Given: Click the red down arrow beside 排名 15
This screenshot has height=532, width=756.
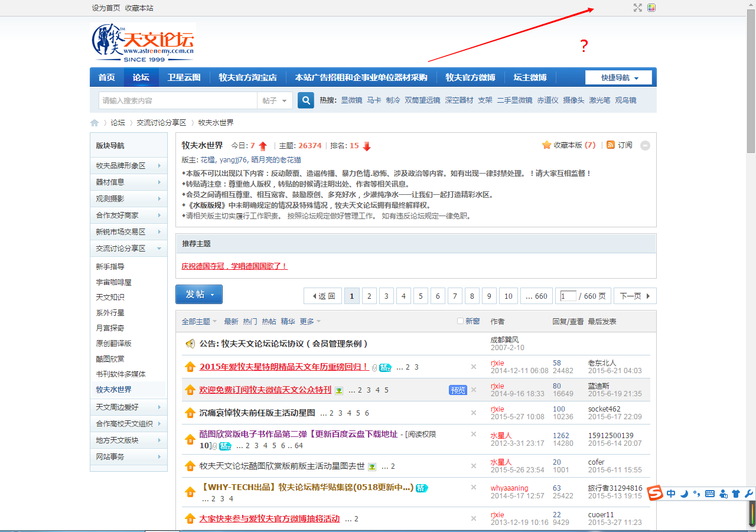Looking at the screenshot, I should click(367, 146).
